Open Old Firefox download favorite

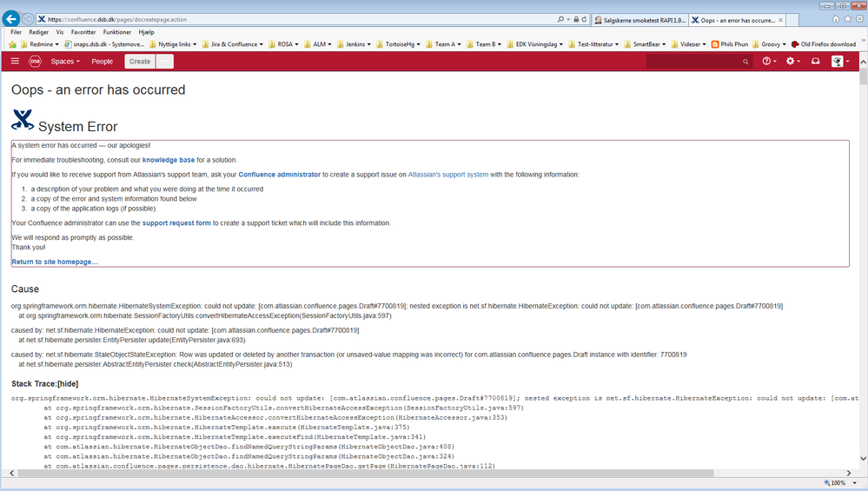(824, 44)
